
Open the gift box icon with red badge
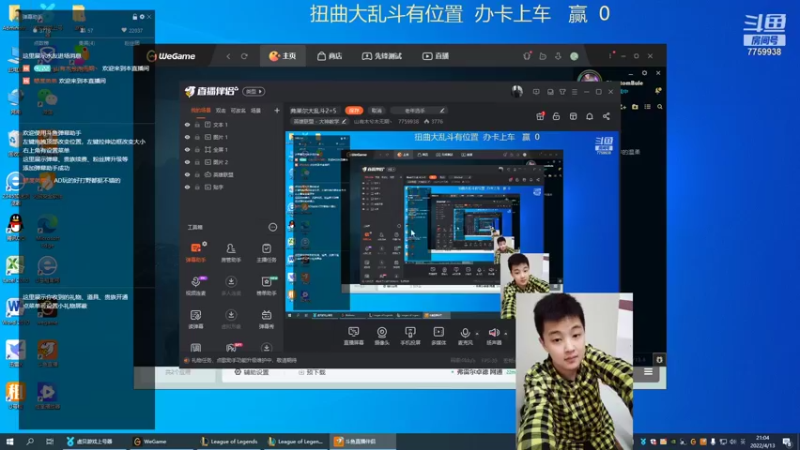540,116
